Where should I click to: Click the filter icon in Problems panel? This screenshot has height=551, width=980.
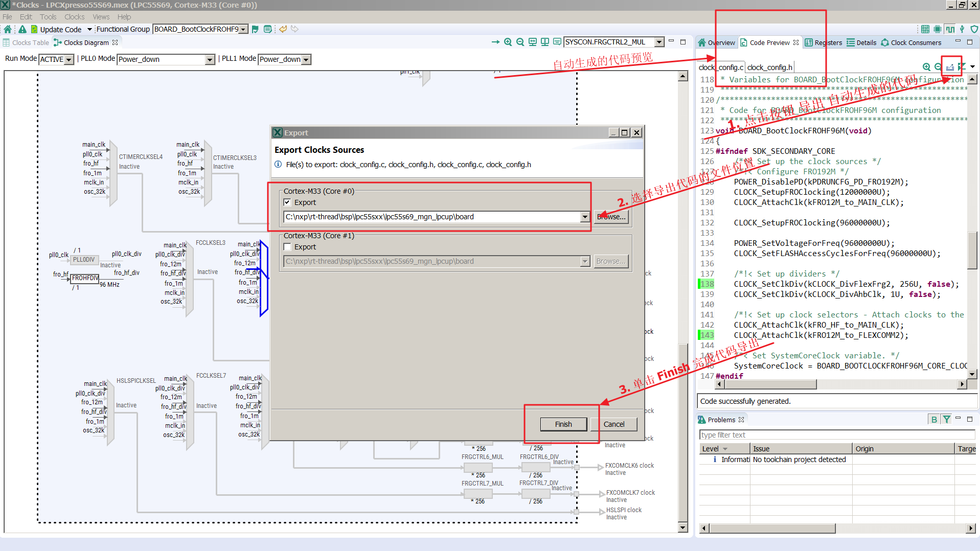tap(947, 420)
